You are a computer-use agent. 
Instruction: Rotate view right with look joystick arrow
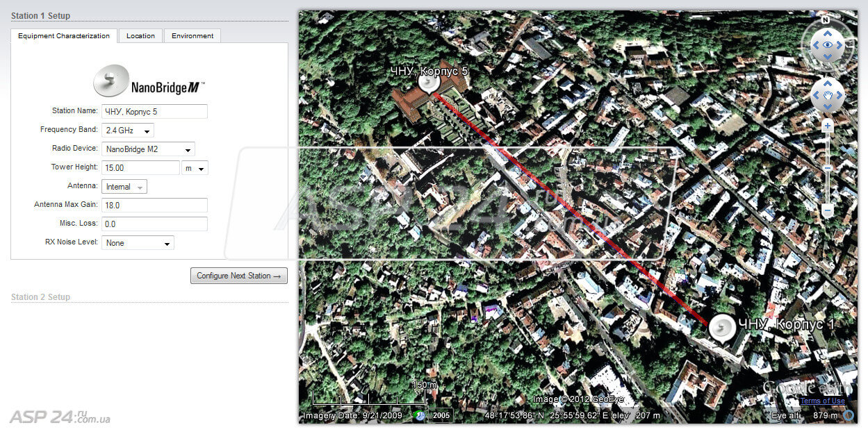pos(841,46)
